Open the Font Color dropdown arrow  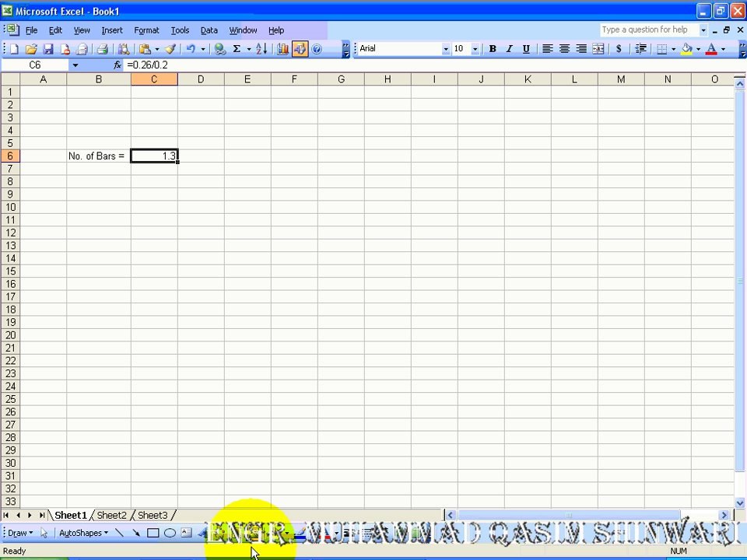[x=723, y=49]
